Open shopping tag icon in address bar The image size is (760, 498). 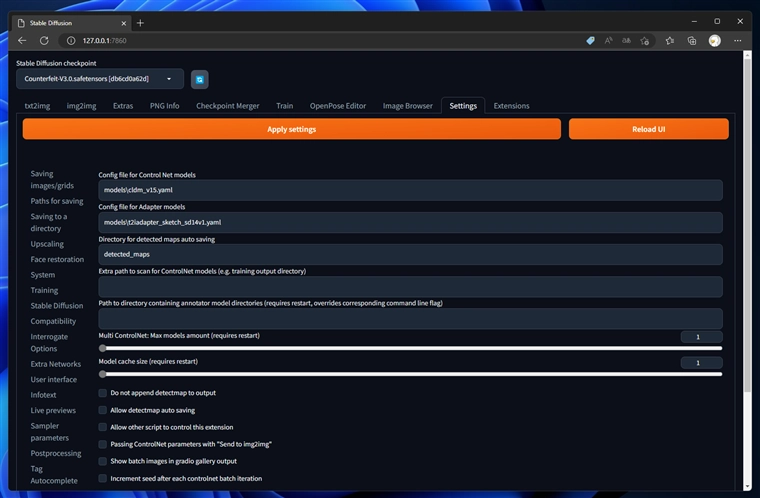click(x=590, y=41)
